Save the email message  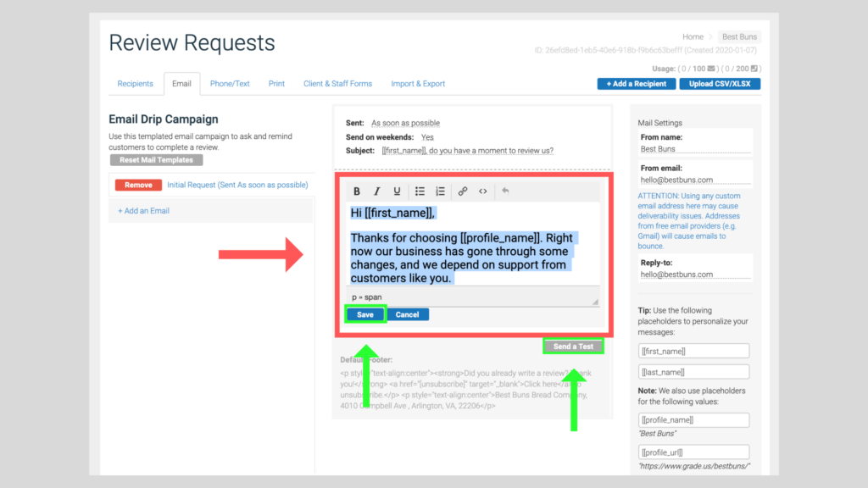(365, 315)
